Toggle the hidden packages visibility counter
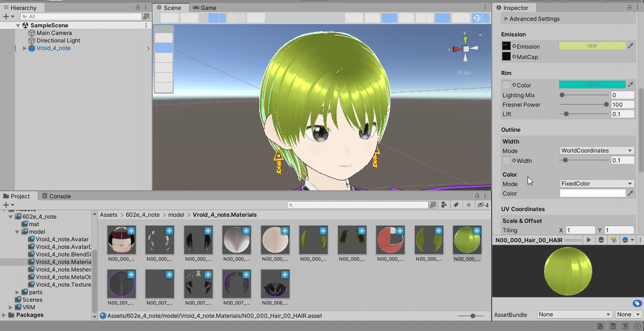 point(482,205)
